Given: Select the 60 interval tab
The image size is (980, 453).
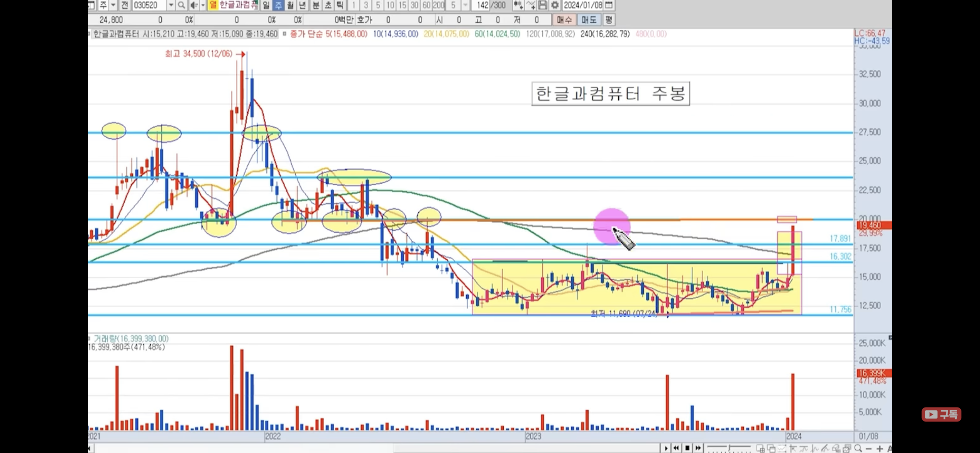Looking at the screenshot, I should click(426, 5).
